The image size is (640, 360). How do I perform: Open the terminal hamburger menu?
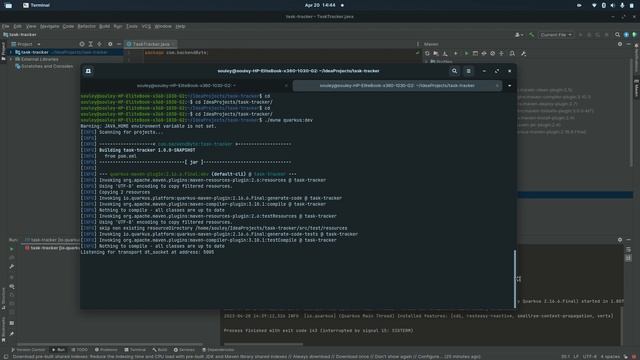(x=469, y=71)
